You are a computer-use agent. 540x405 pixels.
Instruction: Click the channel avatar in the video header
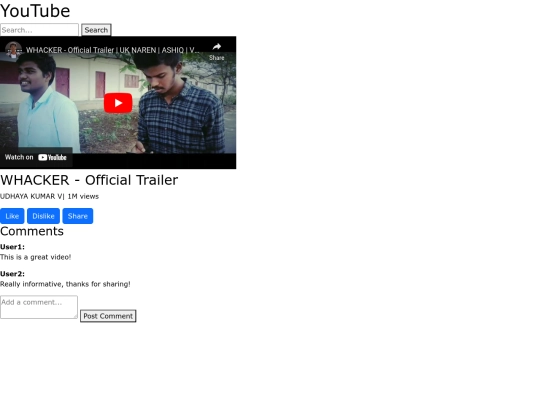[13, 50]
